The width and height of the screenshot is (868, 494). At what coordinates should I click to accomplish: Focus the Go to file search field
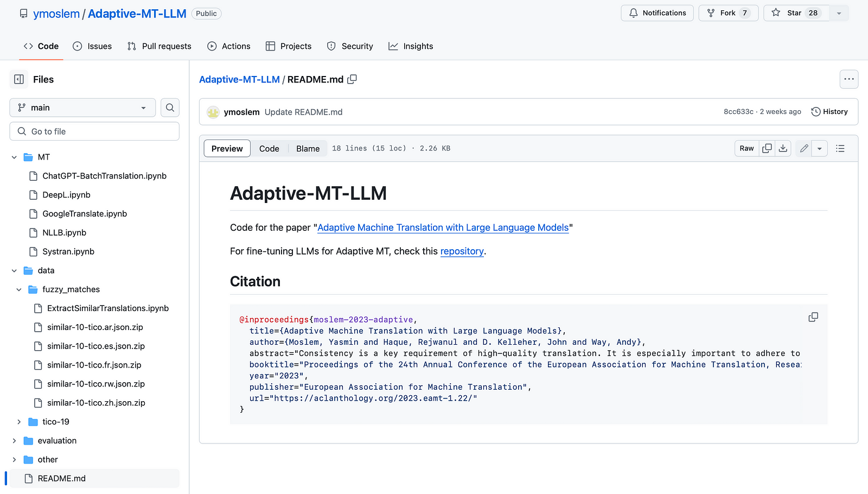coord(94,131)
